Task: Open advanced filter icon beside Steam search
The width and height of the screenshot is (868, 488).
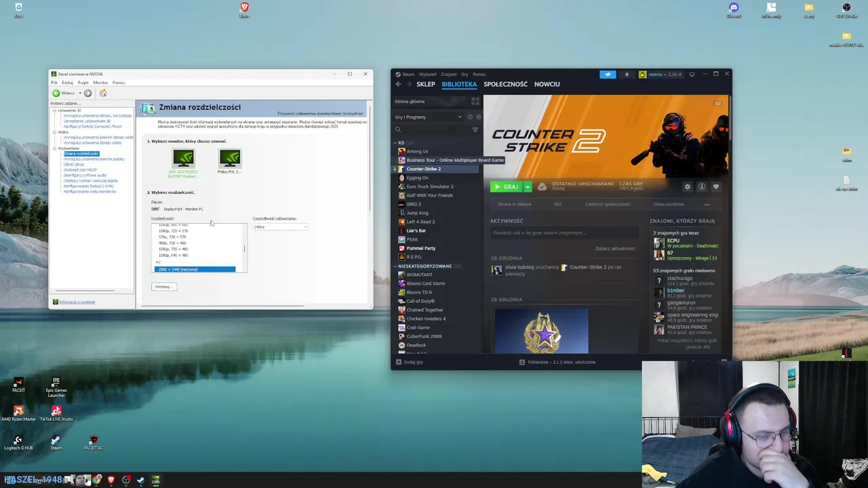Action: 475,129
